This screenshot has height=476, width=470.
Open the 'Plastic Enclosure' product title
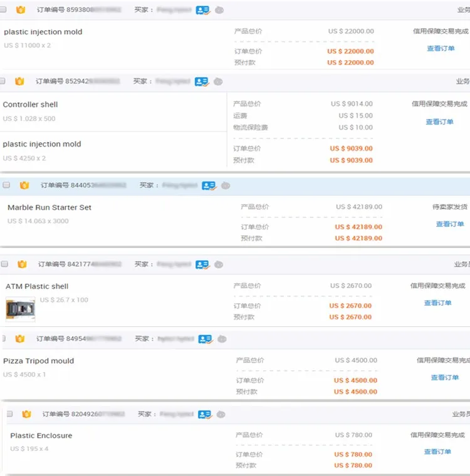tap(41, 436)
